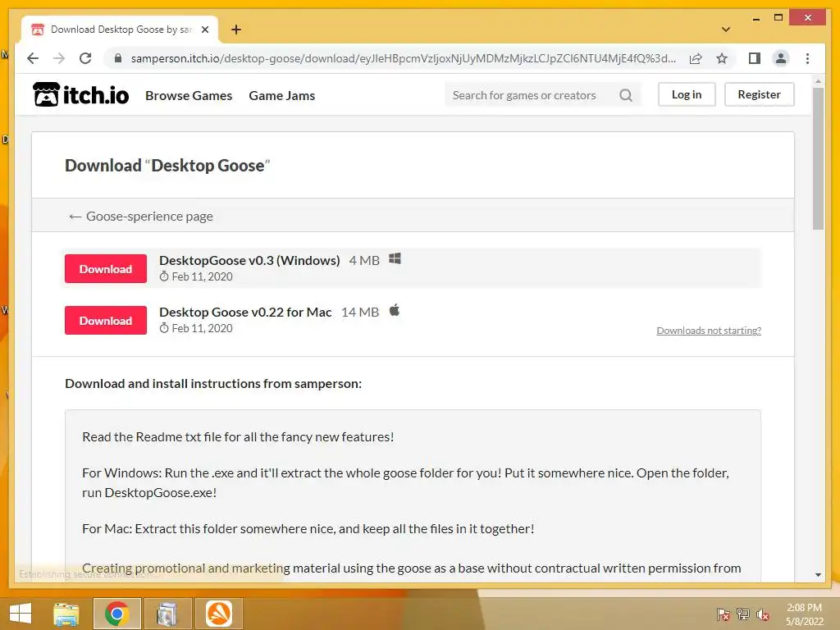Click network tray icon
Image resolution: width=840 pixels, height=630 pixels.
coord(743,614)
